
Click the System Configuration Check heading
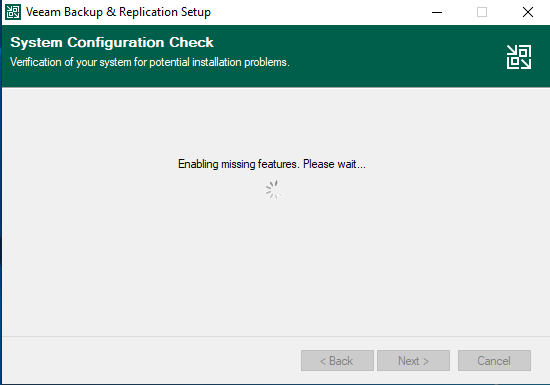coord(112,42)
